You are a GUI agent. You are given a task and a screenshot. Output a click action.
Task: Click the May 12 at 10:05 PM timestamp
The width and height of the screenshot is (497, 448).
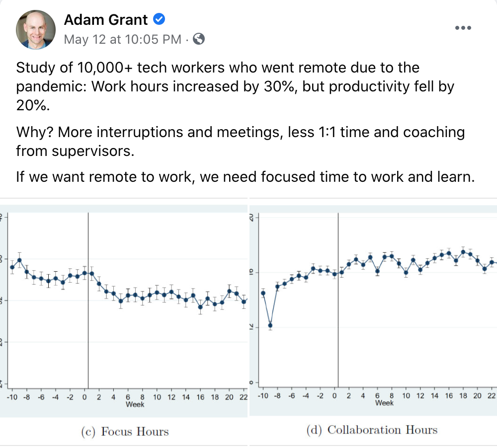coord(123,39)
